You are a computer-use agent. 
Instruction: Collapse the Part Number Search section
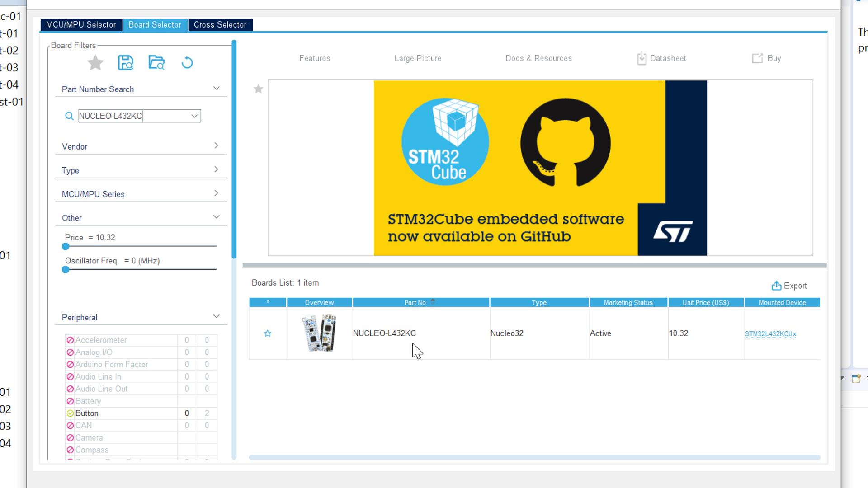point(217,88)
